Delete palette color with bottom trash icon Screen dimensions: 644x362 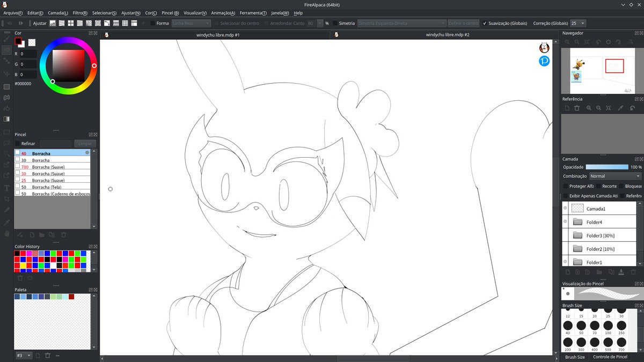pyautogui.click(x=47, y=355)
